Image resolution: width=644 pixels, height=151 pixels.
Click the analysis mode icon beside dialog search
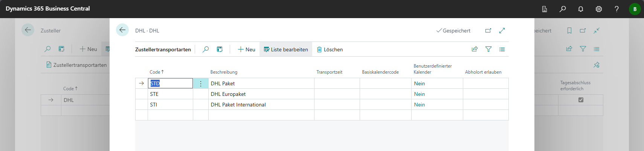tap(220, 49)
